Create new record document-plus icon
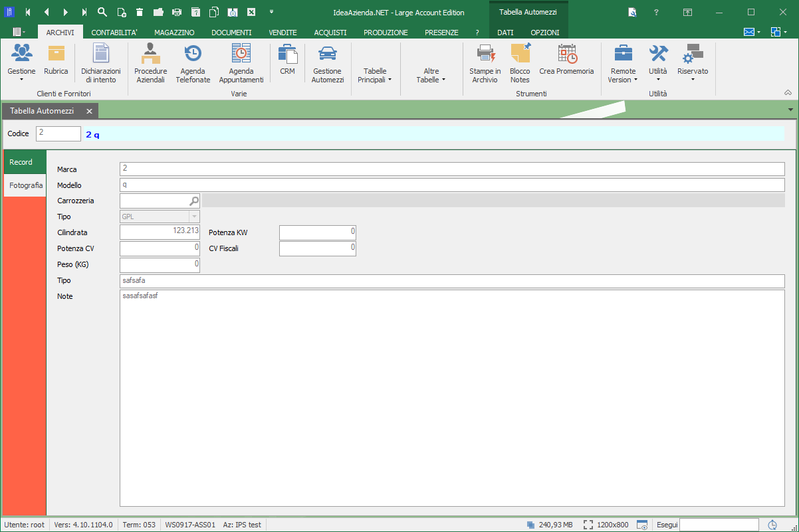 click(121, 12)
